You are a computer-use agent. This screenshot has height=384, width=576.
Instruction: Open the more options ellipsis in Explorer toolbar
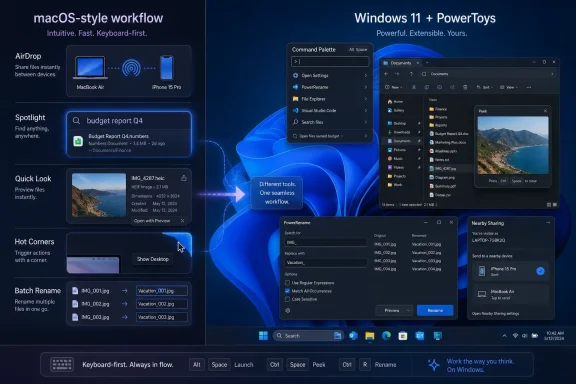coord(529,87)
